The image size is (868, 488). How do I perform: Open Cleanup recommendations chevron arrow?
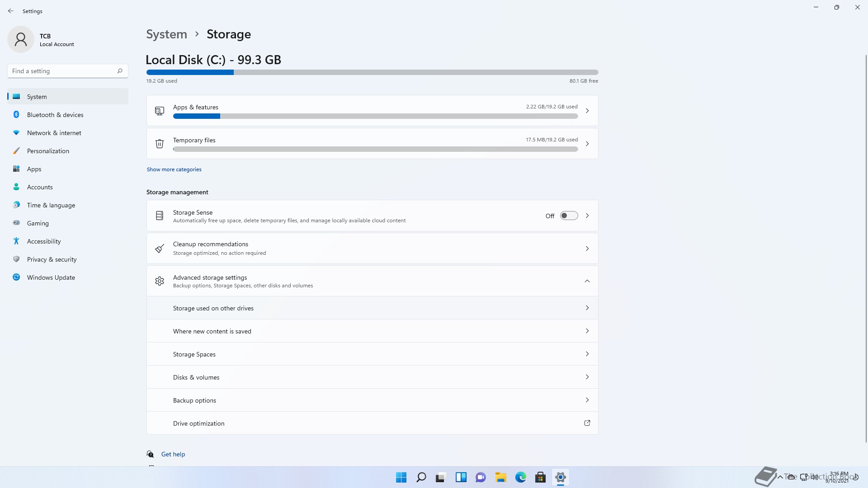point(587,249)
